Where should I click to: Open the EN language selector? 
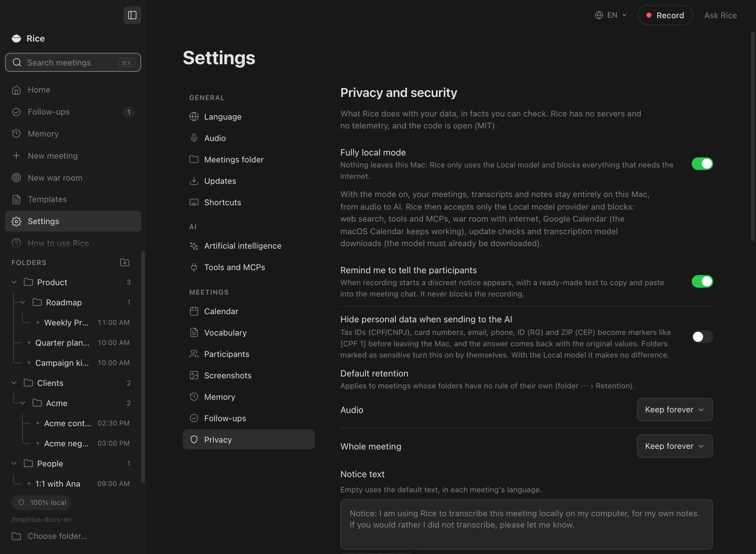[611, 15]
